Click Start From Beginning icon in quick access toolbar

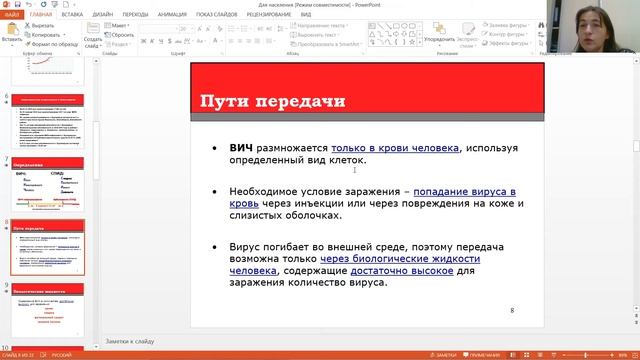coord(55,4)
